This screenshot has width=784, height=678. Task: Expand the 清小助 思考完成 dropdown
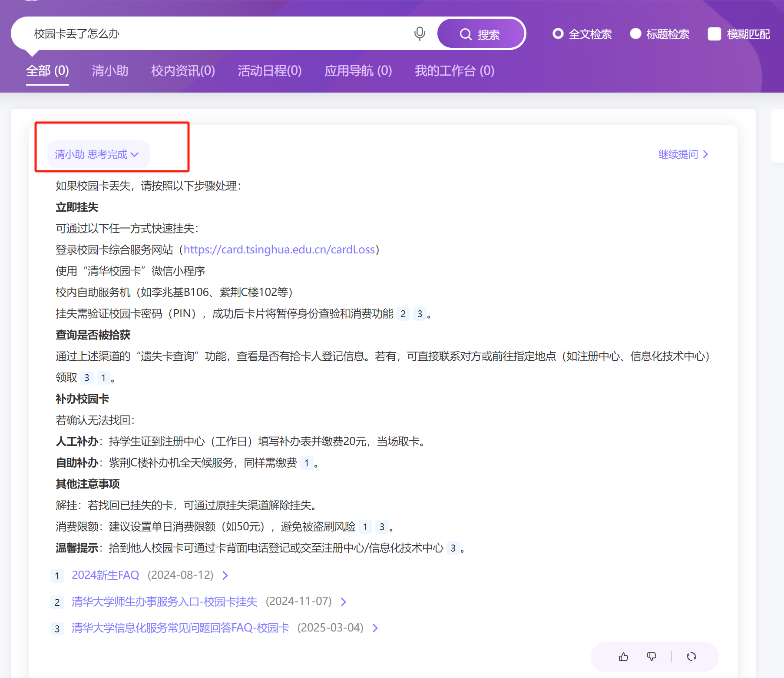[97, 154]
